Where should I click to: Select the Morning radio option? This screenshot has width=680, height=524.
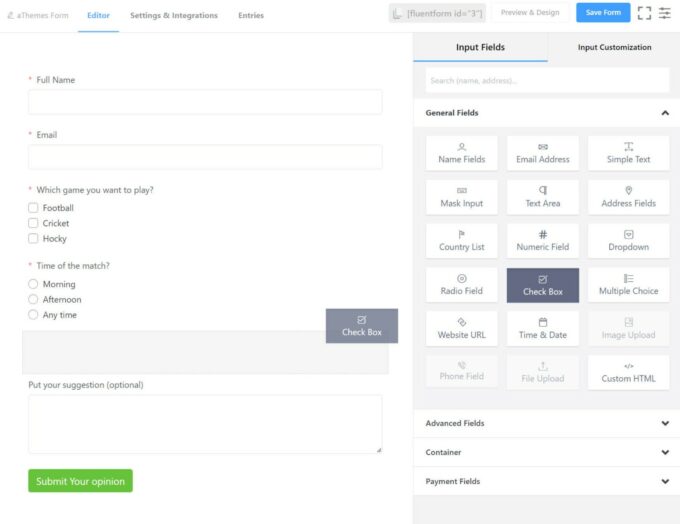[x=33, y=284]
